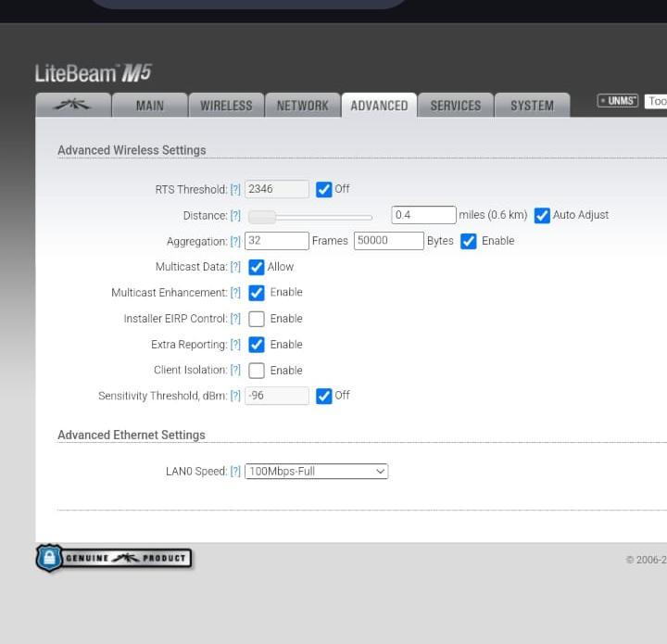This screenshot has height=644, width=667.
Task: Toggle Extra Reporting Enable checkbox
Action: pyautogui.click(x=257, y=345)
